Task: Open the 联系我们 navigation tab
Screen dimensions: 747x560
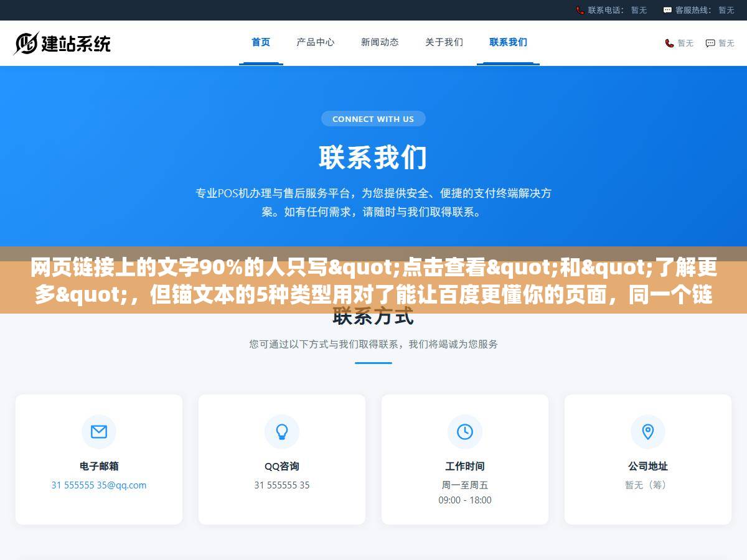Action: (508, 42)
